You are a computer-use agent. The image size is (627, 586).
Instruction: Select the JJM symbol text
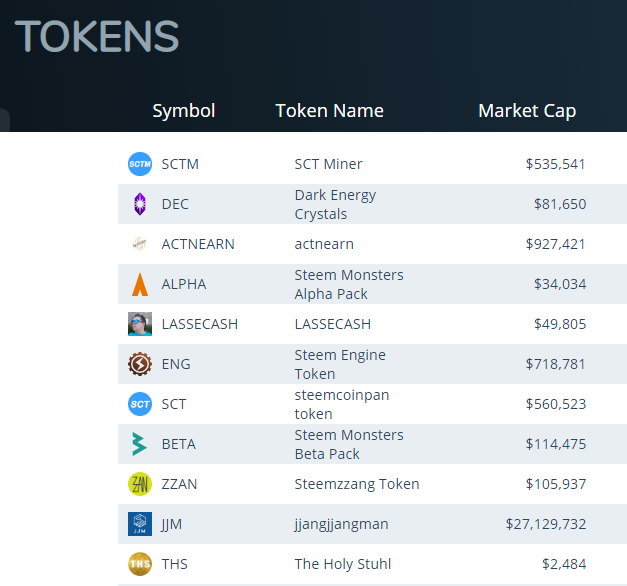[172, 524]
